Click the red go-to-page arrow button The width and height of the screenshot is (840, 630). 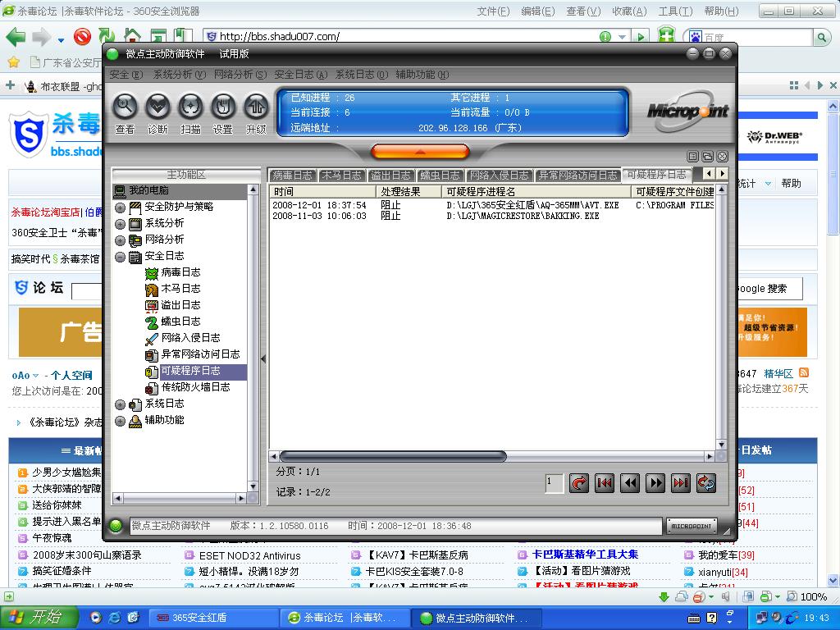[x=578, y=483]
